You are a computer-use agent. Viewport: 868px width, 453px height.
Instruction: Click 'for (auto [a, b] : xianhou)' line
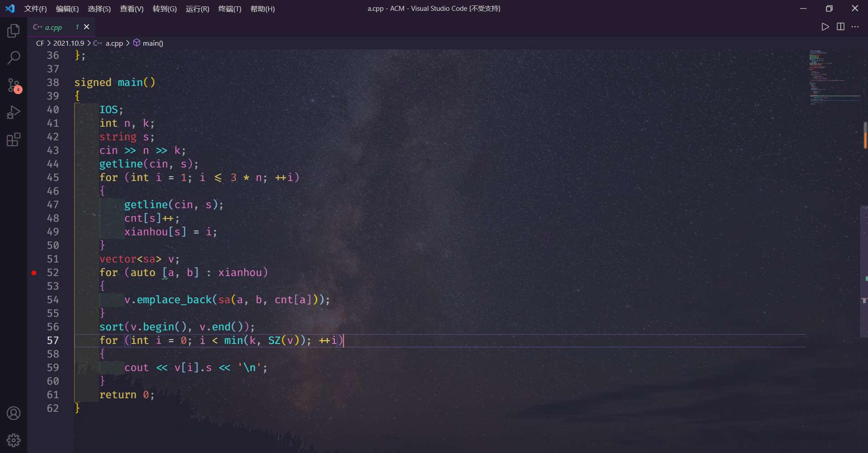(184, 272)
